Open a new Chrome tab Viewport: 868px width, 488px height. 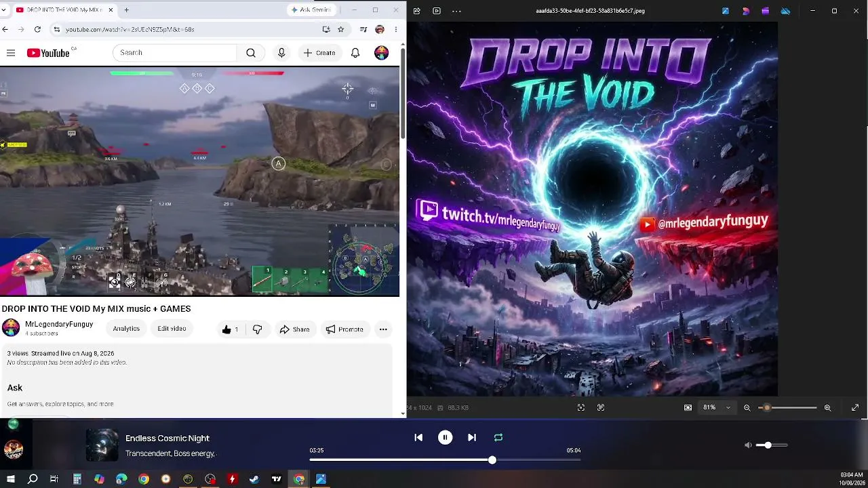pyautogui.click(x=126, y=10)
